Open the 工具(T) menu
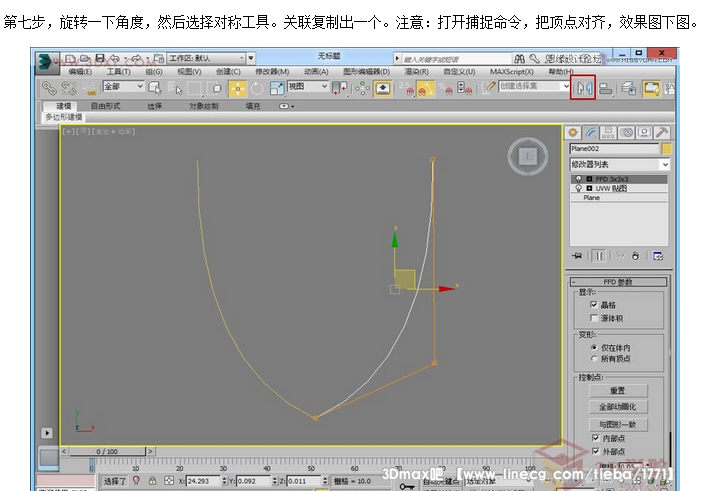This screenshot has width=703, height=491. [118, 72]
